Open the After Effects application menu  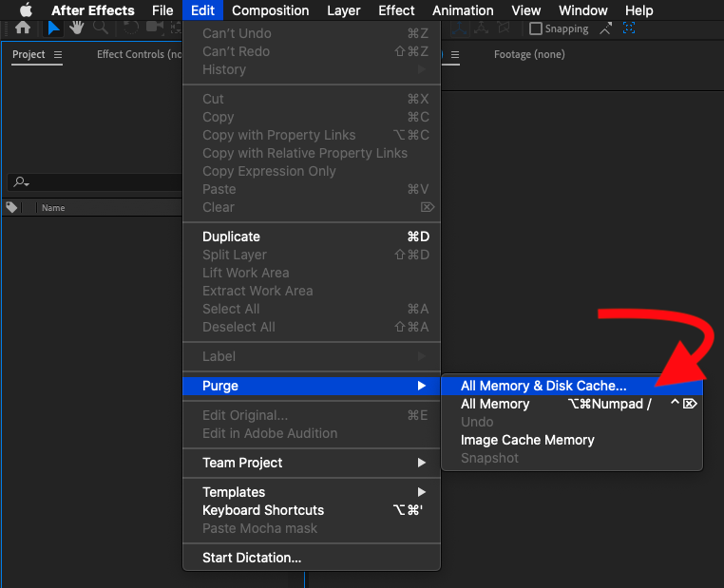93,10
